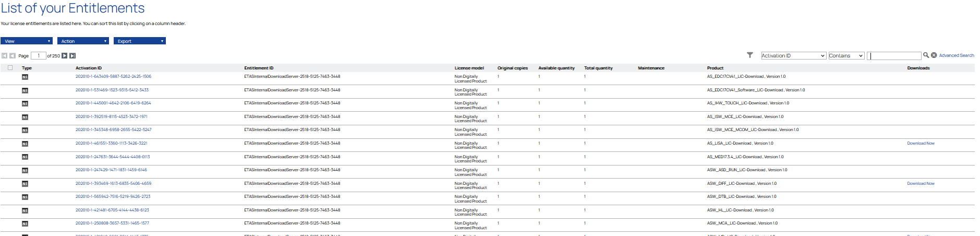Open the Advanced Search link

pos(956,55)
